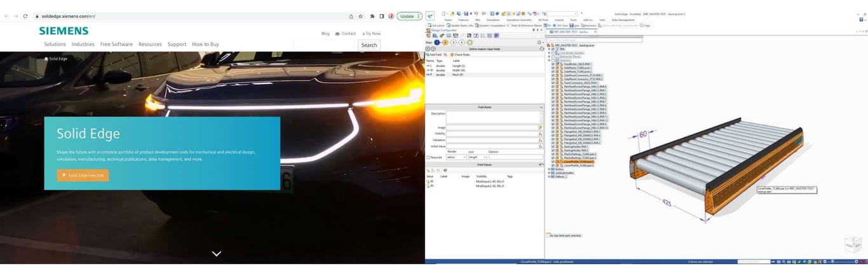Click the browser reload icon
This screenshot has width=868, height=275.
(x=25, y=16)
